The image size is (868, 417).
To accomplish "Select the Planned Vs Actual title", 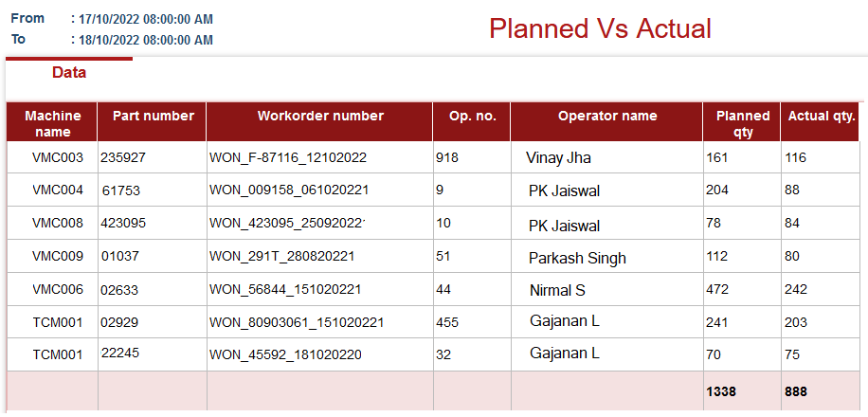I will (x=600, y=28).
